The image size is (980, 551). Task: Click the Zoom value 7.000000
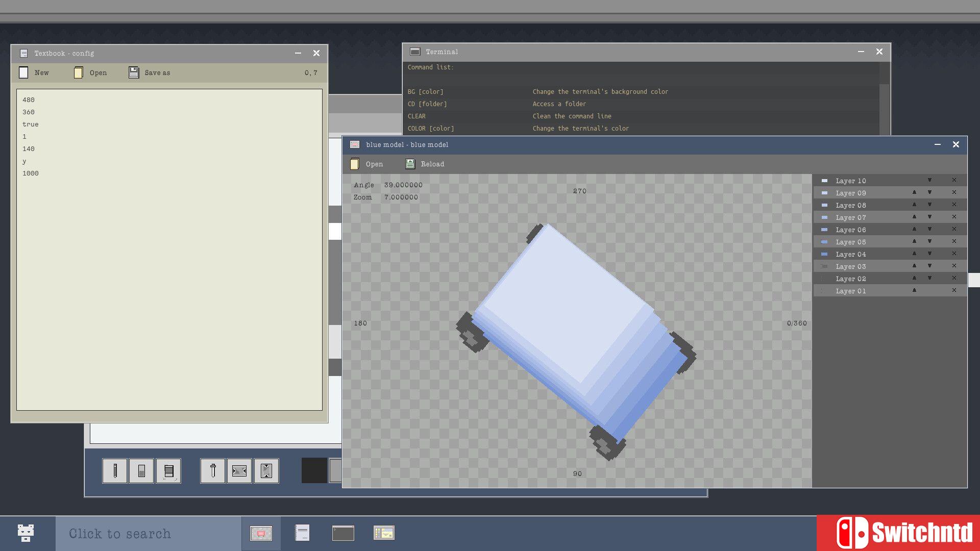coord(401,197)
